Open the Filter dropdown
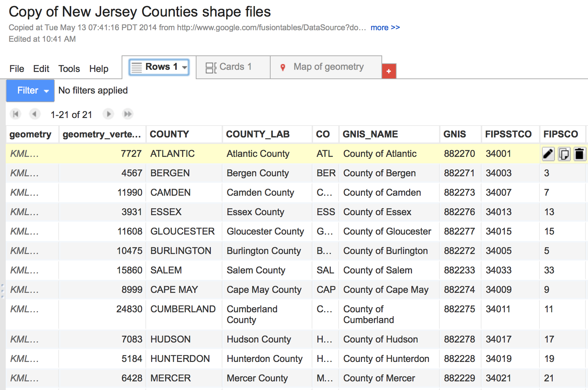Screen dimensions: 588x390 tap(30, 91)
